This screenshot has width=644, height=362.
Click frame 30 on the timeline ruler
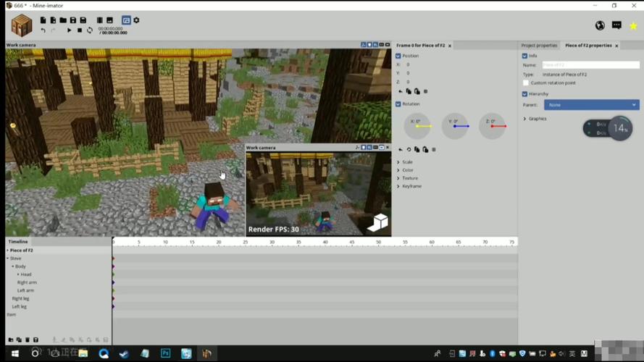[272, 243]
